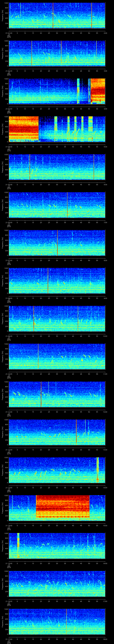Click the 21:08:00 start time label

[x=9, y=298]
